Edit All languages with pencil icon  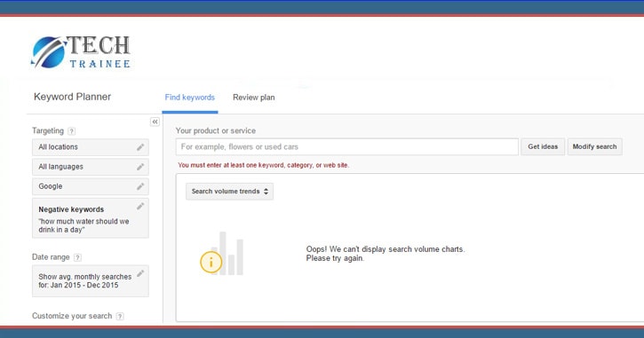click(140, 167)
